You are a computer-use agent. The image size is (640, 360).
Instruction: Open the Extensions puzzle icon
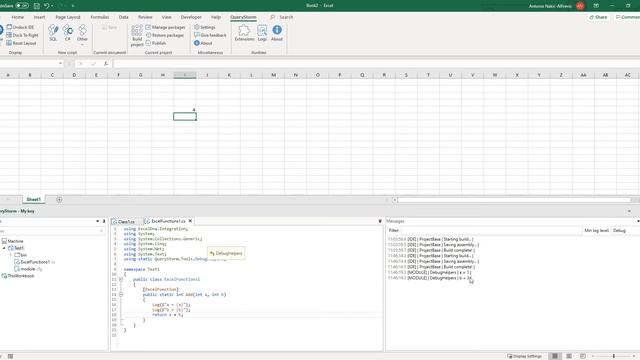pos(244,33)
